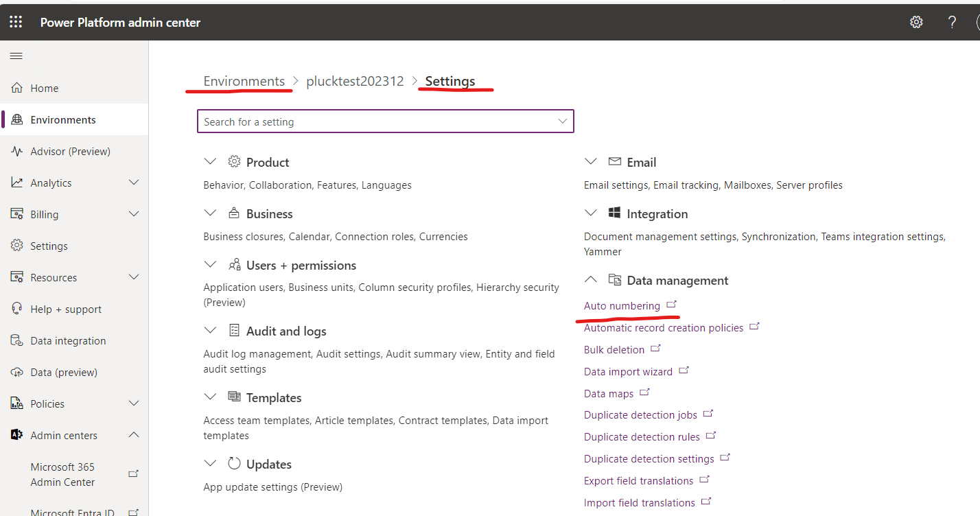Click the help question mark icon

click(952, 22)
